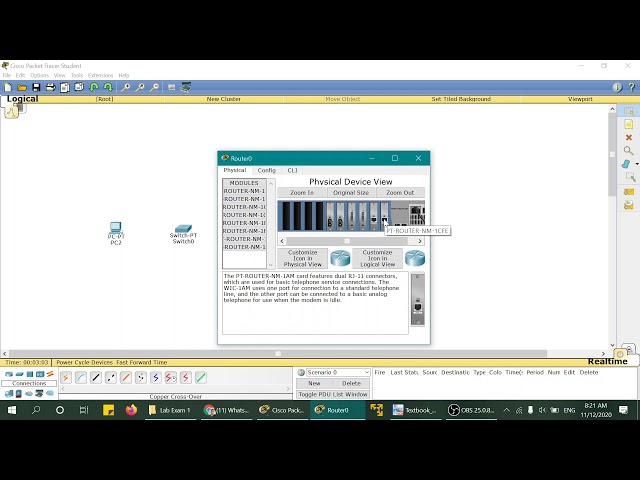Open the Scenario 0 dropdown
Screen dimensions: 640x480
(x=338, y=372)
